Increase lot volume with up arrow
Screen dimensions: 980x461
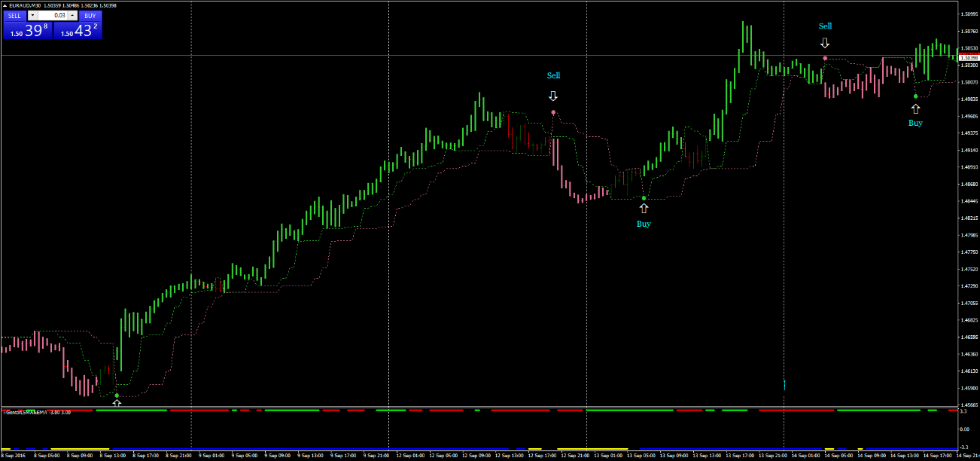[x=72, y=15]
